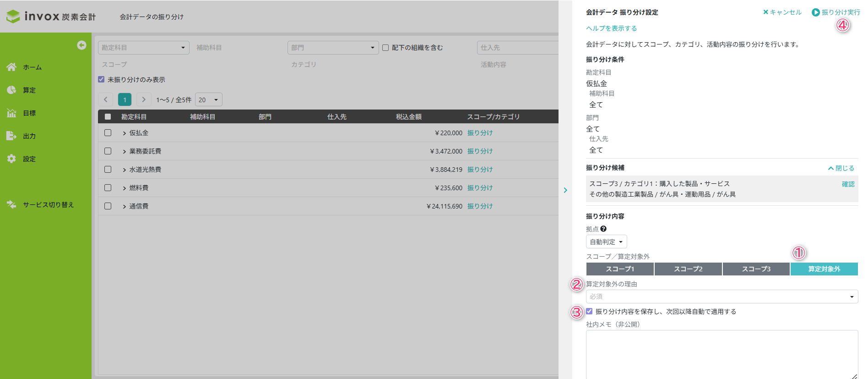Collapse sidebar with the left arrow icon

(x=81, y=45)
